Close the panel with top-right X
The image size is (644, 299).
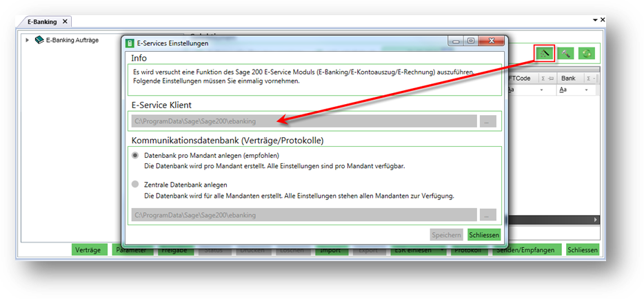coord(603,20)
